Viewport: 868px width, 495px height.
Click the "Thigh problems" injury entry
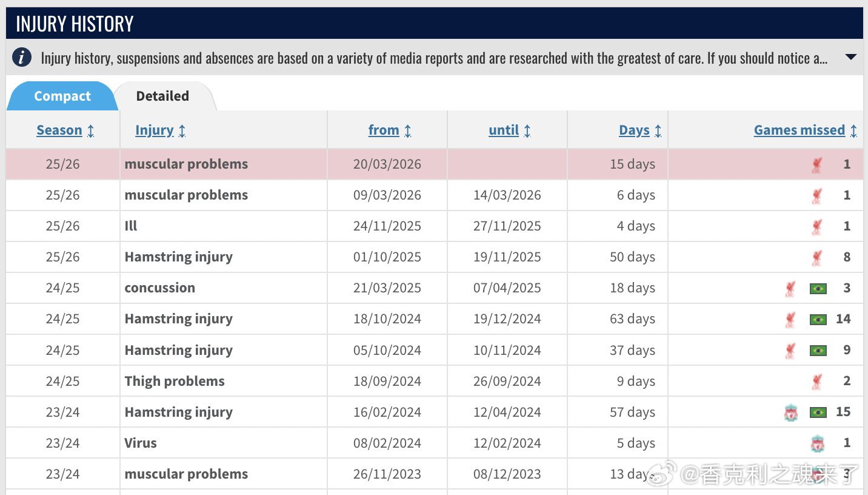pos(175,382)
